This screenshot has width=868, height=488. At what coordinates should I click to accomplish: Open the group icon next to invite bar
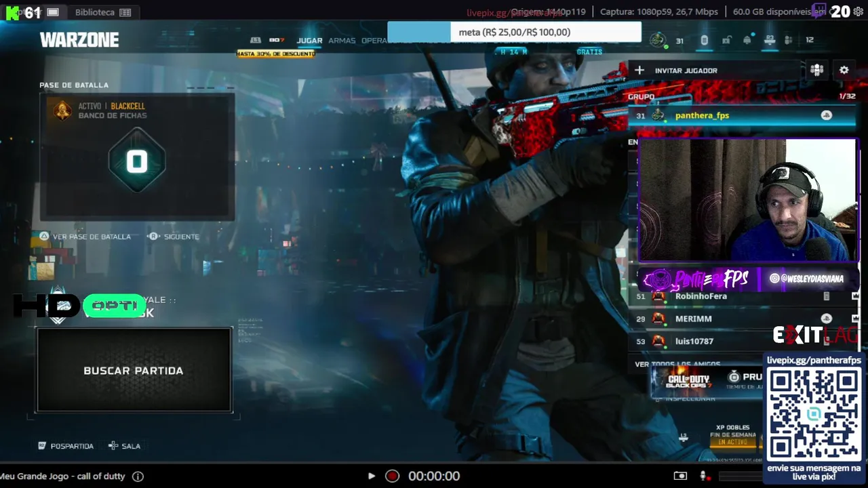pyautogui.click(x=816, y=70)
